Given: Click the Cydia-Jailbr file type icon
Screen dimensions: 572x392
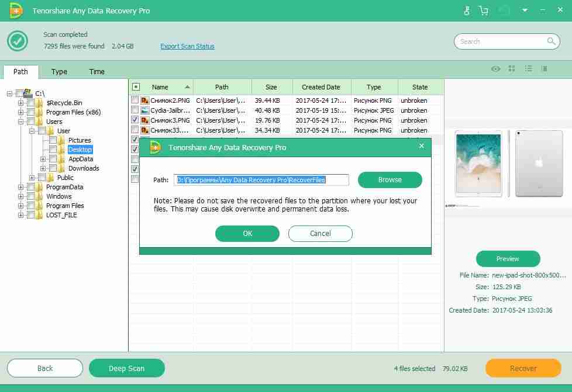Looking at the screenshot, I should (145, 110).
